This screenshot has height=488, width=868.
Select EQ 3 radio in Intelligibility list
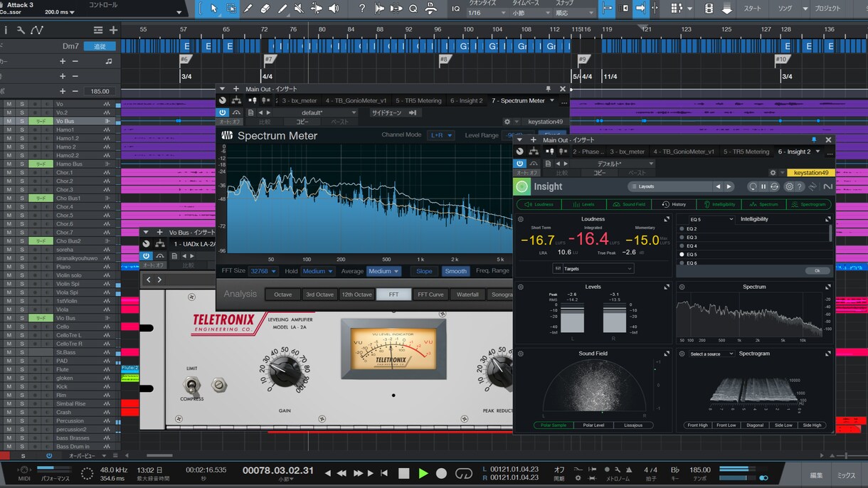click(682, 237)
